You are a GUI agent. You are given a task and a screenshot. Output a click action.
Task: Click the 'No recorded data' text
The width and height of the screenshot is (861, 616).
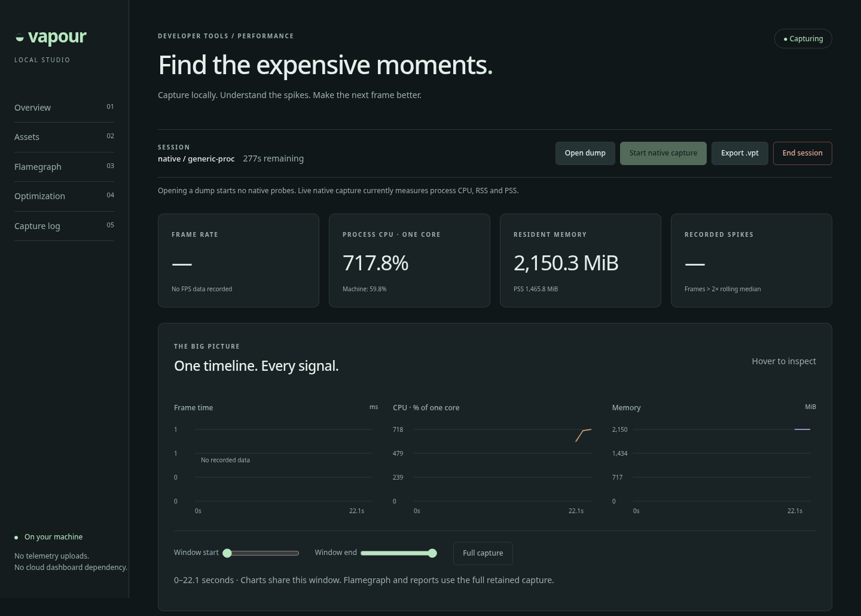225,460
